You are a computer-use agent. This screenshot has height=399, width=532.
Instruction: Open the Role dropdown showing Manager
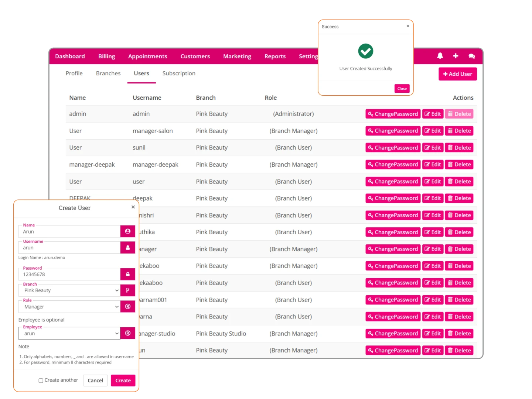click(x=69, y=307)
